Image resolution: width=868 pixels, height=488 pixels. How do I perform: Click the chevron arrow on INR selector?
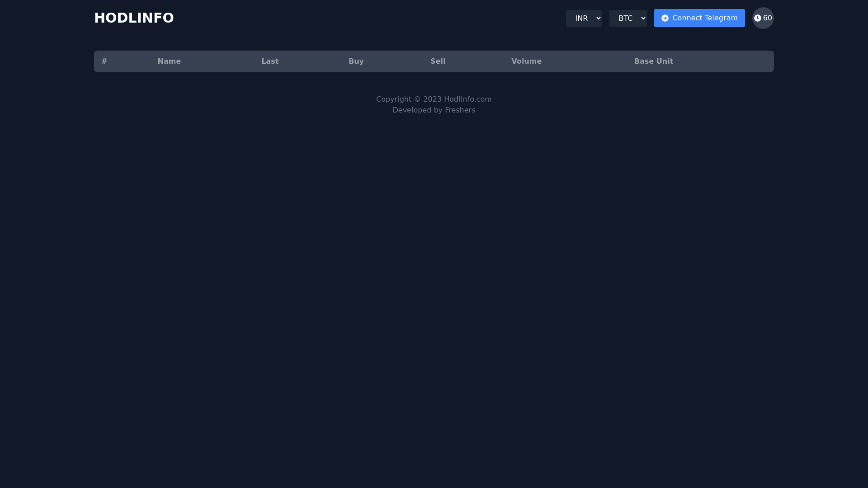[x=599, y=18]
